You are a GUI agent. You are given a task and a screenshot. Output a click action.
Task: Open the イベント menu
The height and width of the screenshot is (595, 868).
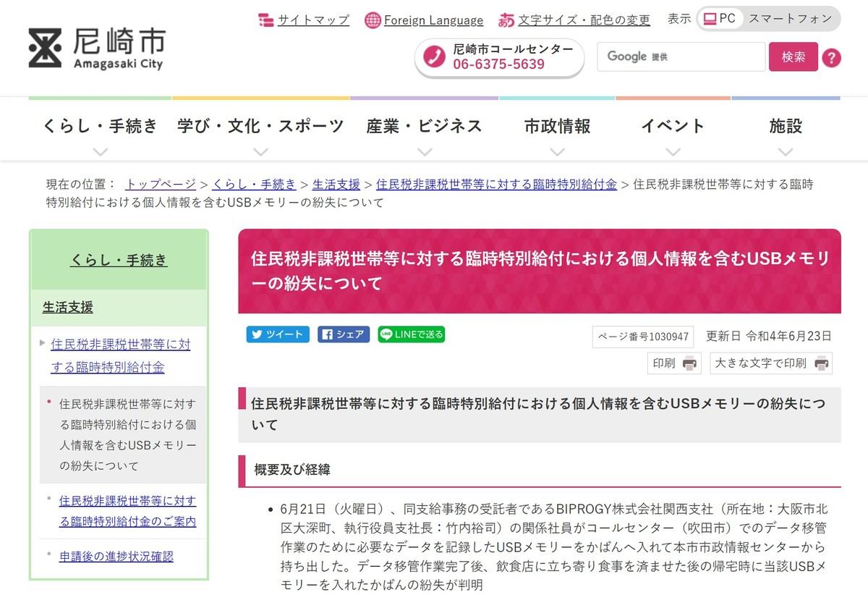coord(673,126)
